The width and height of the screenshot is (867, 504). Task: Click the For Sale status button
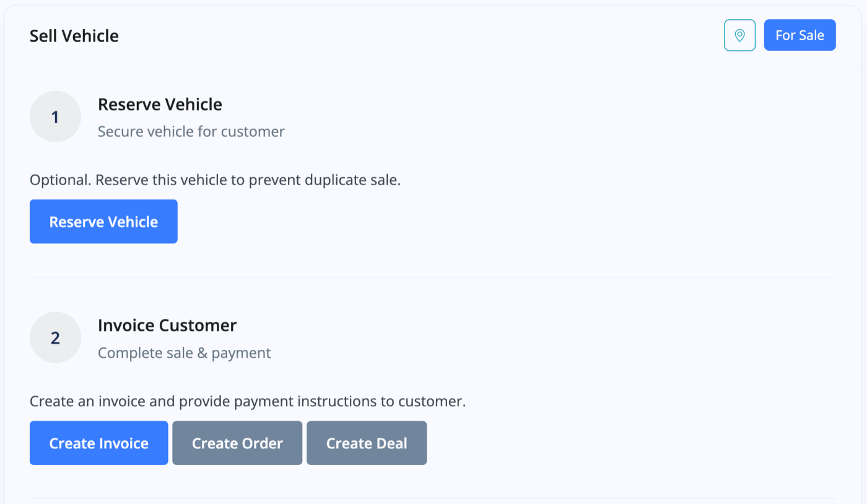(x=799, y=35)
